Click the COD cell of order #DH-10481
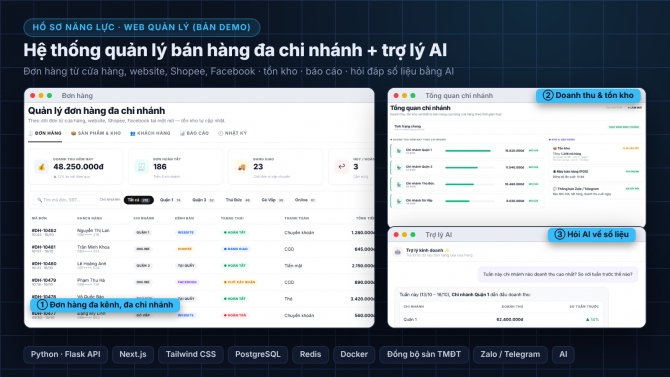Image resolution: width=670 pixels, height=377 pixels. pos(289,249)
